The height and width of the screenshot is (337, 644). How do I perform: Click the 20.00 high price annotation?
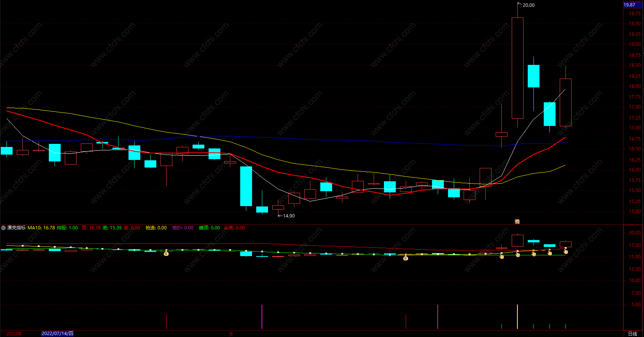(528, 5)
